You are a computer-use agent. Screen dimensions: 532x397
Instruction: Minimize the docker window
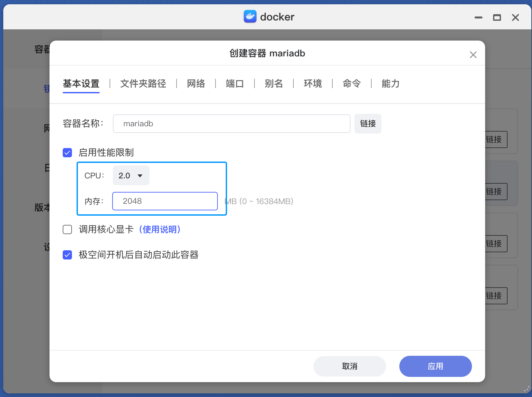tap(478, 17)
